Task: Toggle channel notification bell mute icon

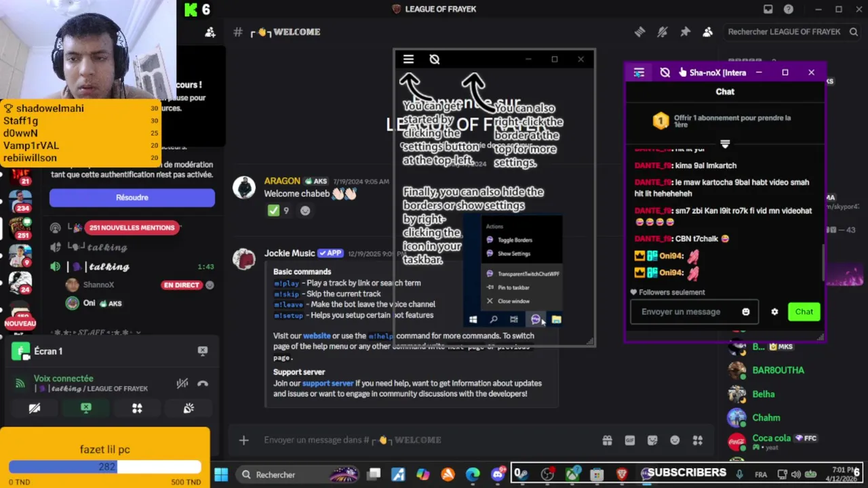Action: tap(663, 32)
